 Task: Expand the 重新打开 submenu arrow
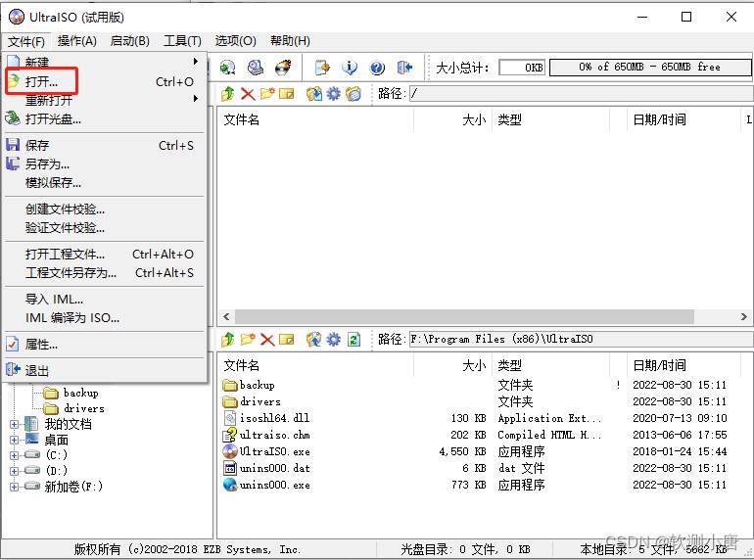(195, 99)
